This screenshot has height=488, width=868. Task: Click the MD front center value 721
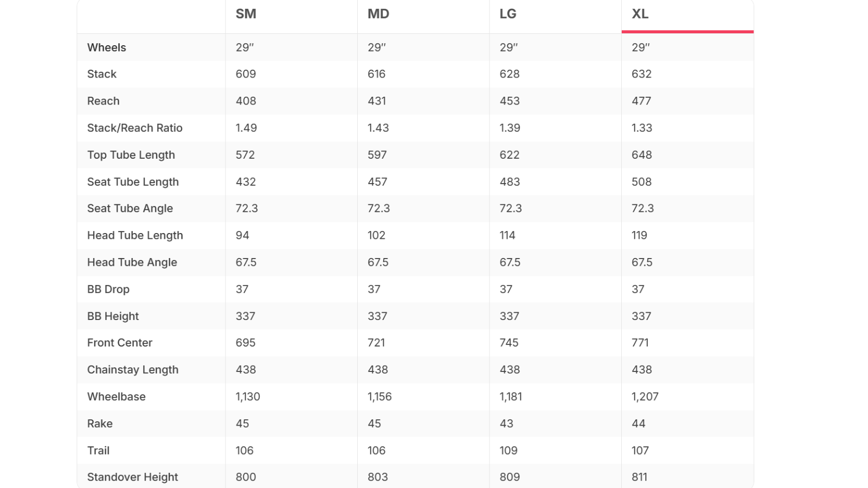tap(376, 343)
